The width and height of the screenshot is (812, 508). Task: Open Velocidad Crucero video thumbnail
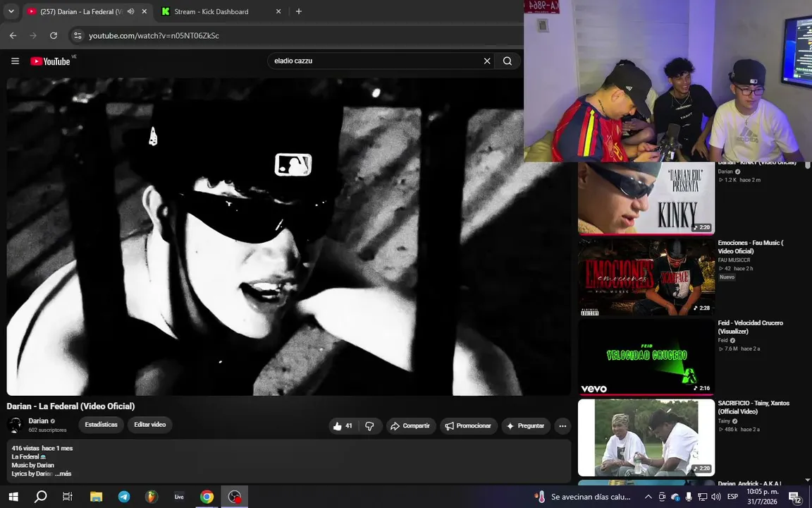click(646, 357)
